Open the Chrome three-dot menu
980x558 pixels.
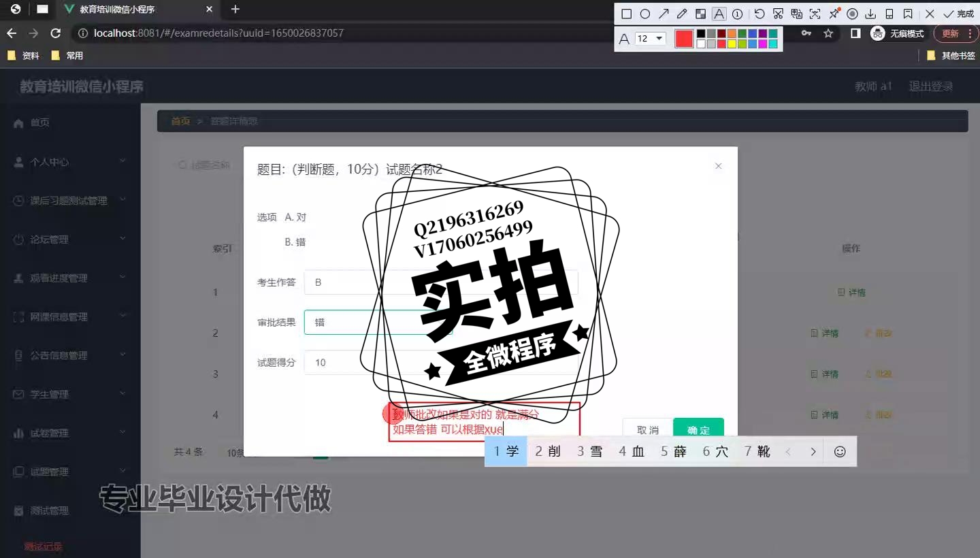[969, 33]
